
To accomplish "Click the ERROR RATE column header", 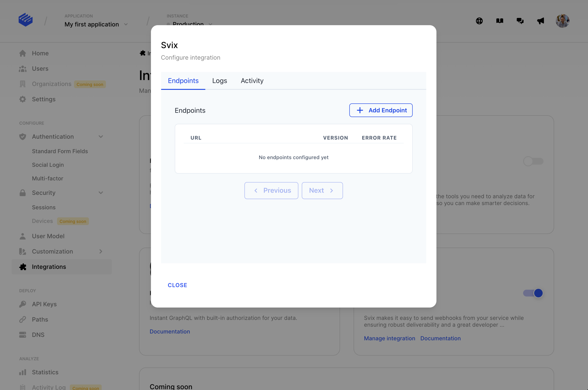I will [x=379, y=138].
